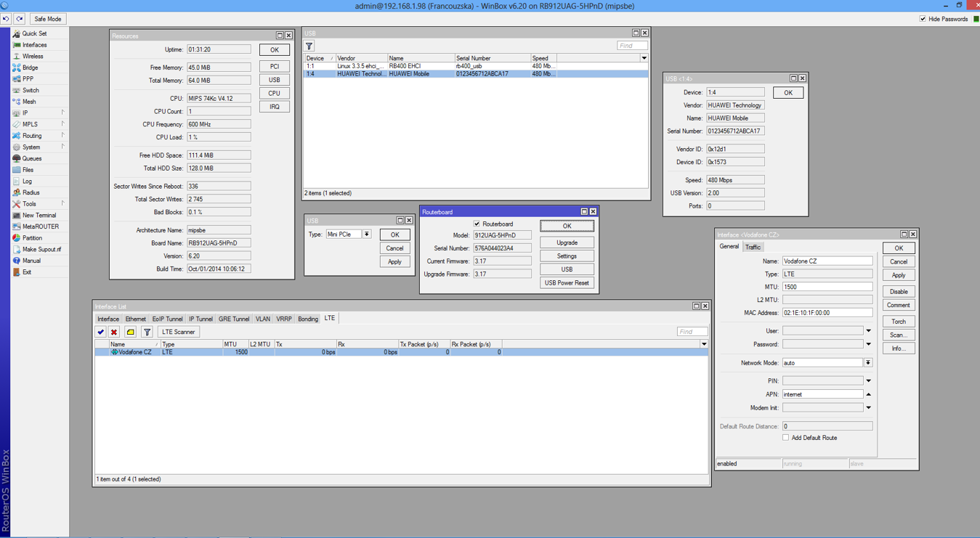980x538 pixels.
Task: Switch to the Traffic tab
Action: tap(753, 247)
